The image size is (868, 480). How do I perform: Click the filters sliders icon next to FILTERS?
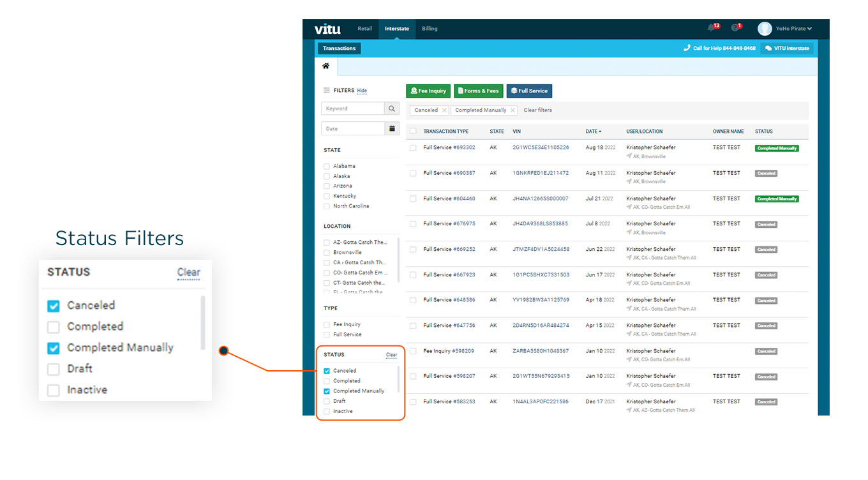[x=327, y=91]
